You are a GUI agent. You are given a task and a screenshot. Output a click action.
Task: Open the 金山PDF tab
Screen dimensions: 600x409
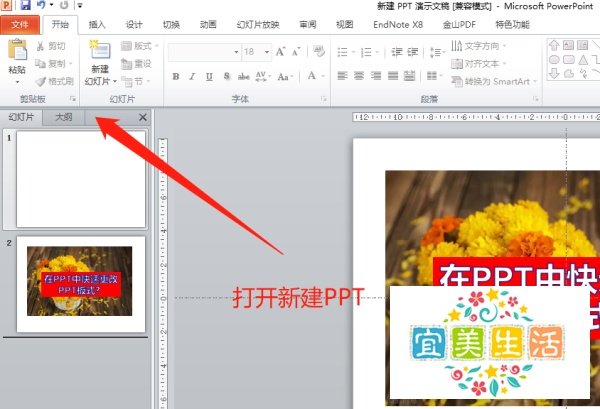459,25
